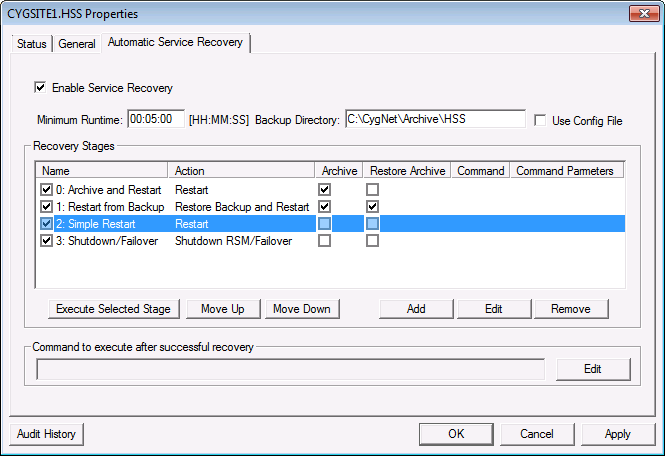Click 'Restore Backup and Restart' action text
665x456 pixels.
242,207
